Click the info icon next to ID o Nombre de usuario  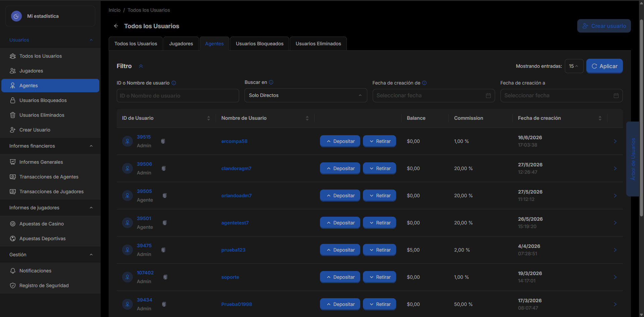(174, 83)
